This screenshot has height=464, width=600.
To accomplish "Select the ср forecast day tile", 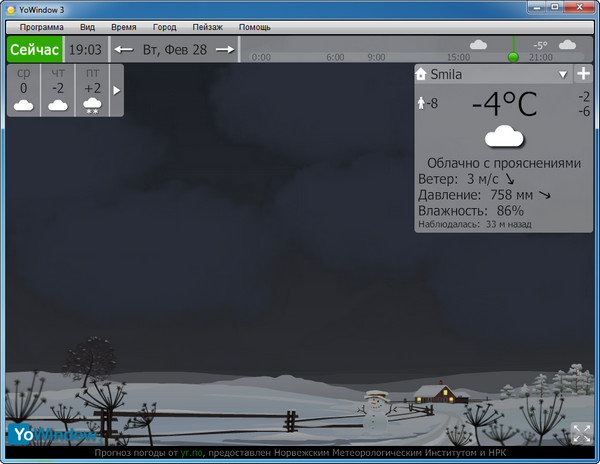I will [23, 90].
